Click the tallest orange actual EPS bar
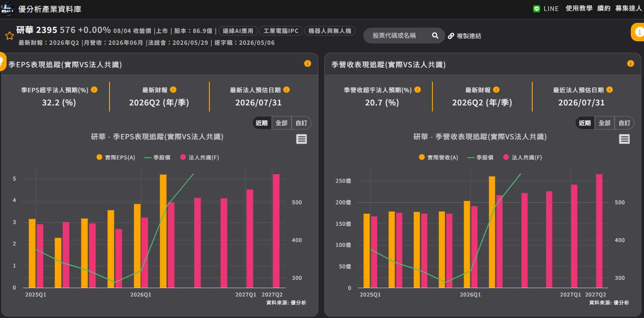This screenshot has height=318, width=644. tap(163, 231)
